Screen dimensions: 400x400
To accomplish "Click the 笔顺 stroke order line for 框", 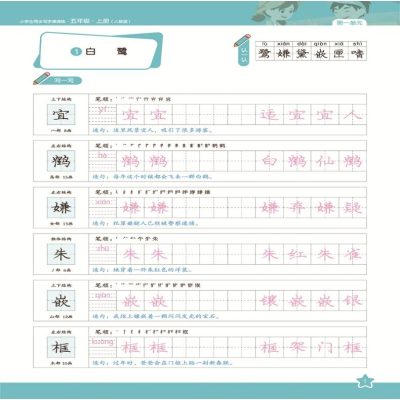I will [142, 332].
